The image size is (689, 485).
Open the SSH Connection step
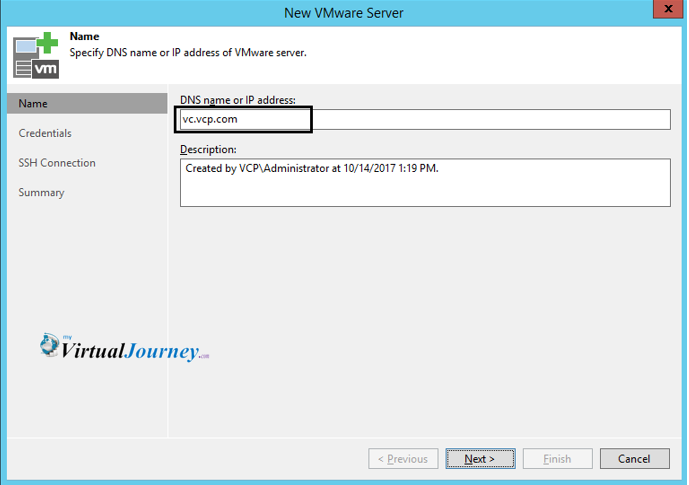coord(57,163)
